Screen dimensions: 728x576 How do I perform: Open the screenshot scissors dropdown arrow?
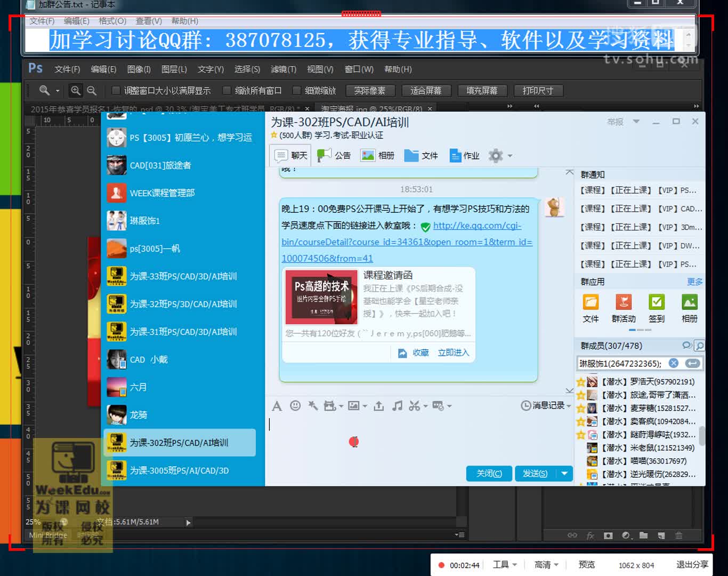coord(425,406)
